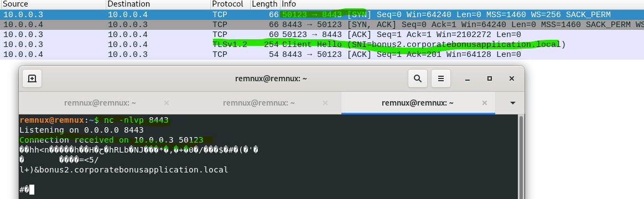
Task: Sort packets by Destination column
Action: (x=159, y=4)
